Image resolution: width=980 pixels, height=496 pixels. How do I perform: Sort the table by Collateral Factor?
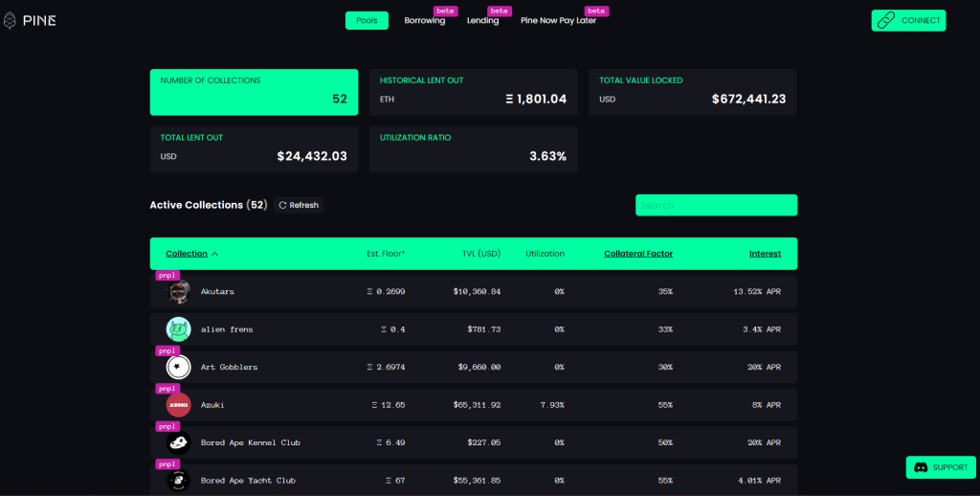tap(638, 254)
